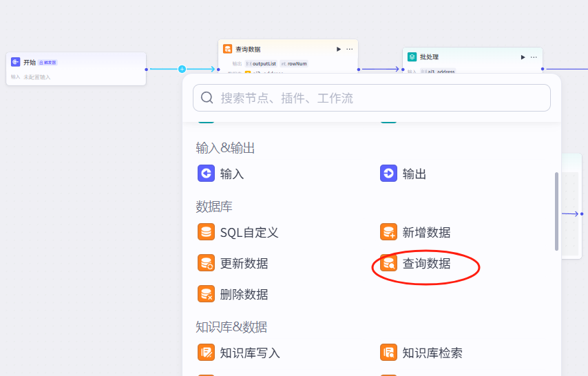Click the magnifier icon in search box
Viewport: 588px width, 376px height.
tap(207, 98)
